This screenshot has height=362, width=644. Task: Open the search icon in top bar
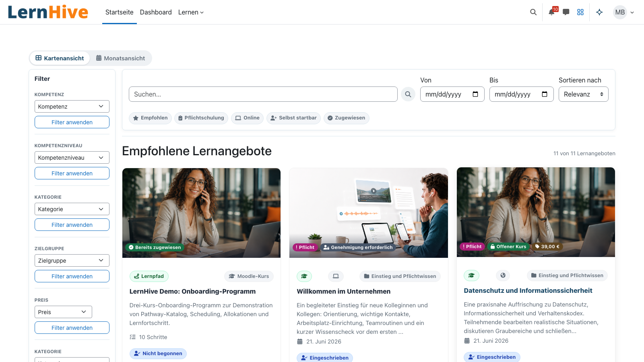pos(533,12)
